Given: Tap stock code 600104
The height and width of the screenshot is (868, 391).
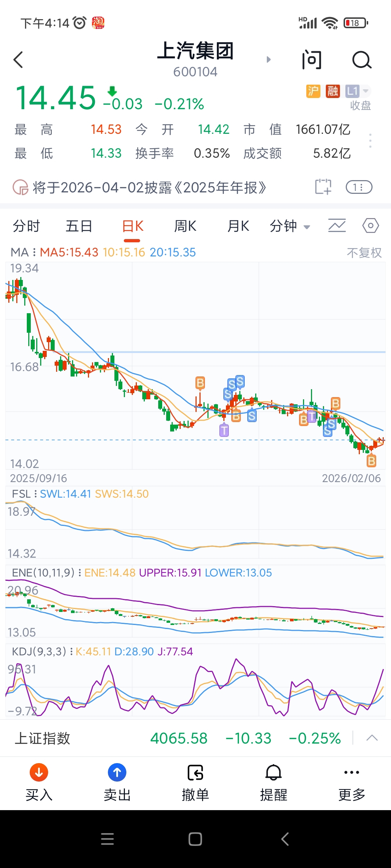Looking at the screenshot, I should pos(195,72).
